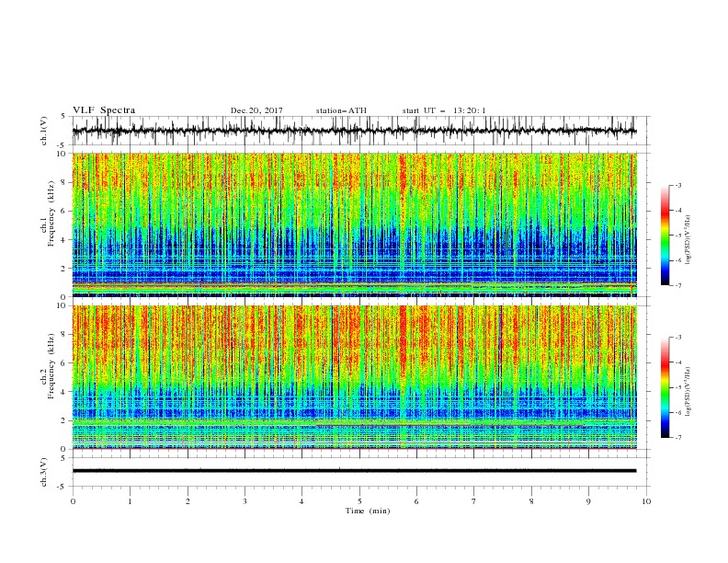
Task: Select the "start UT = 13:20:1" text
Action: point(444,110)
